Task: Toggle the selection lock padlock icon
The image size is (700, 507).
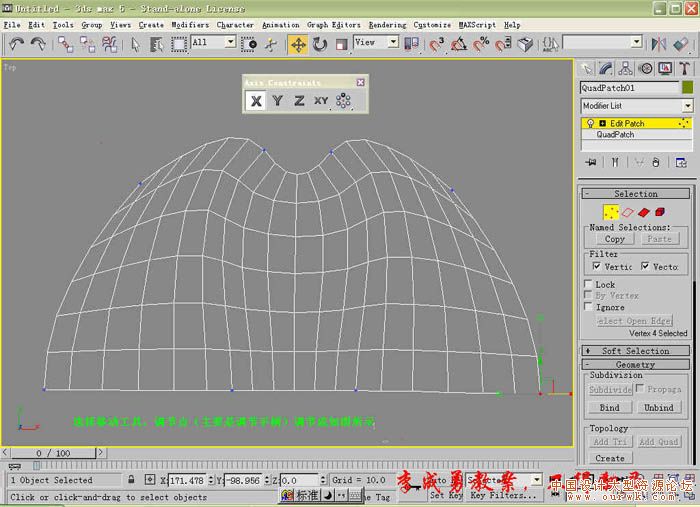Action: 131,480
